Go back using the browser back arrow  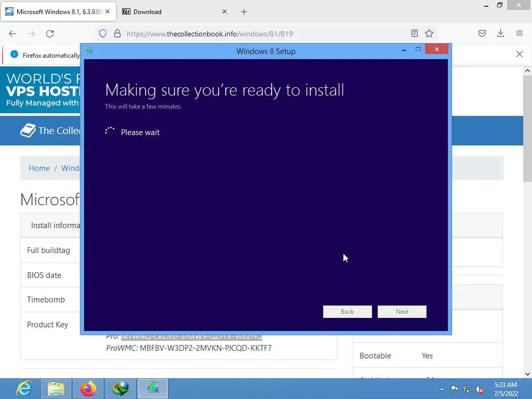12,34
